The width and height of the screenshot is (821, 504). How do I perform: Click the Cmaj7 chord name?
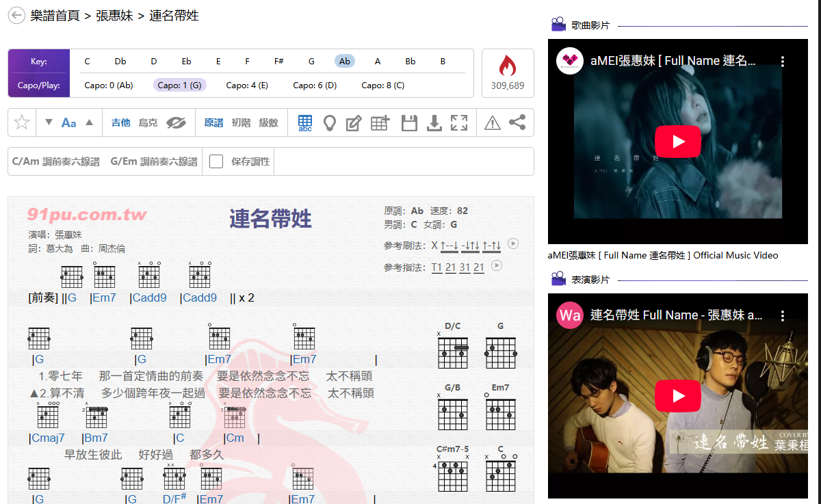tap(48, 438)
